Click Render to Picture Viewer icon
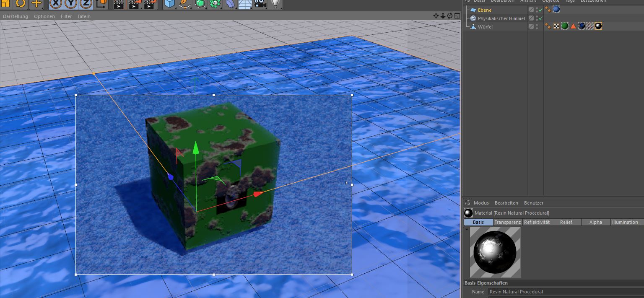Image resolution: width=644 pixels, height=298 pixels. pyautogui.click(x=135, y=4)
